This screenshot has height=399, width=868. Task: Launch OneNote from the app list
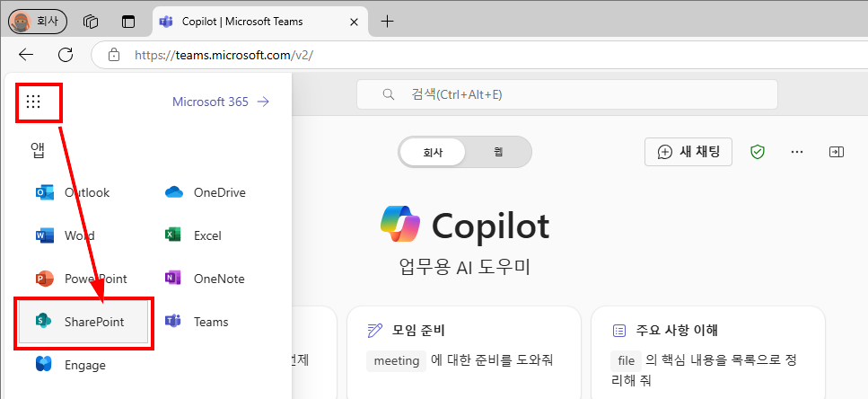coord(205,279)
